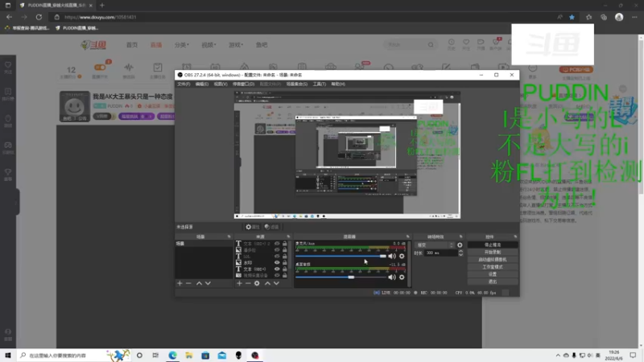Viewport: 644px width, 362px height.
Task: Open File Explorer from taskbar
Action: 189,356
